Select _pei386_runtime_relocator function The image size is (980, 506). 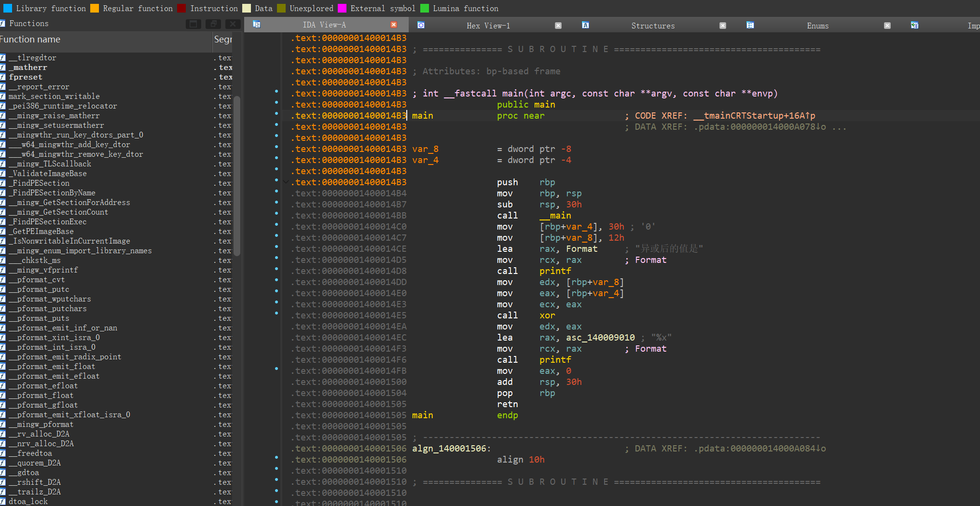pos(63,106)
